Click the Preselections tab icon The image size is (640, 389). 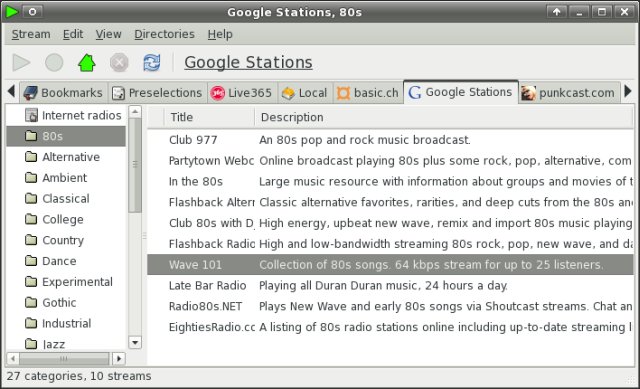click(x=118, y=93)
